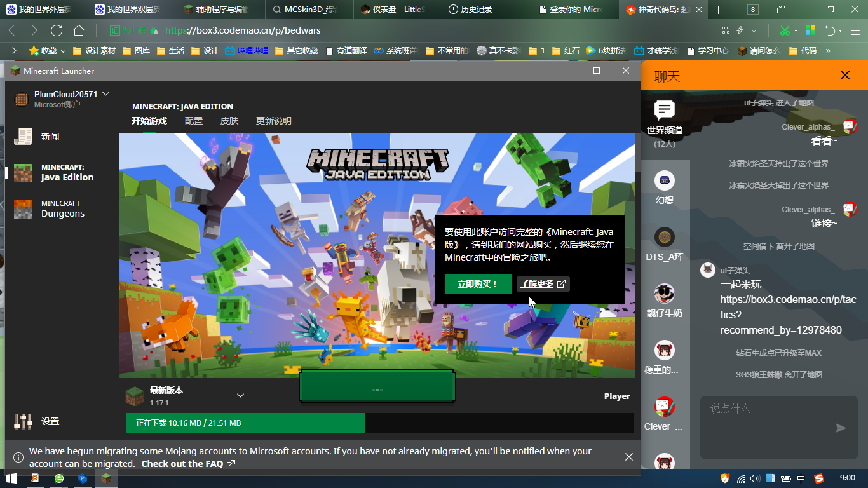Open a new browser tab
This screenshot has width=868, height=488.
pos(719,10)
